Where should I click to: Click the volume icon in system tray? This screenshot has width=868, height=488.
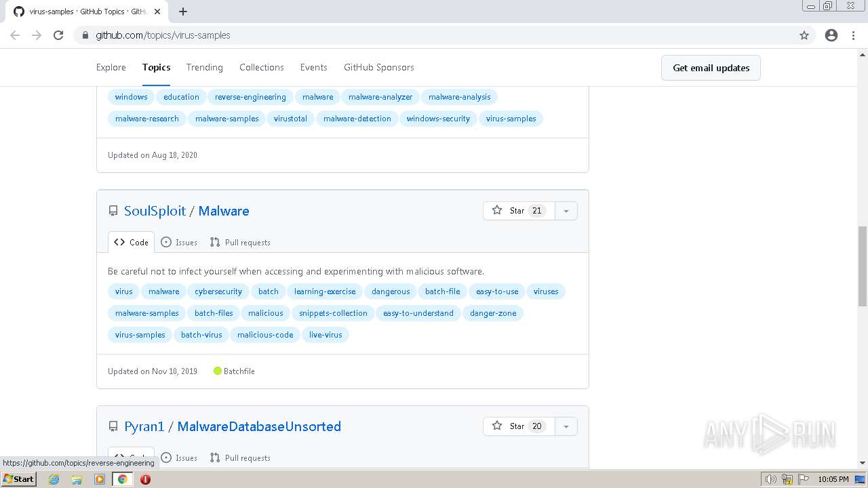coord(770,479)
